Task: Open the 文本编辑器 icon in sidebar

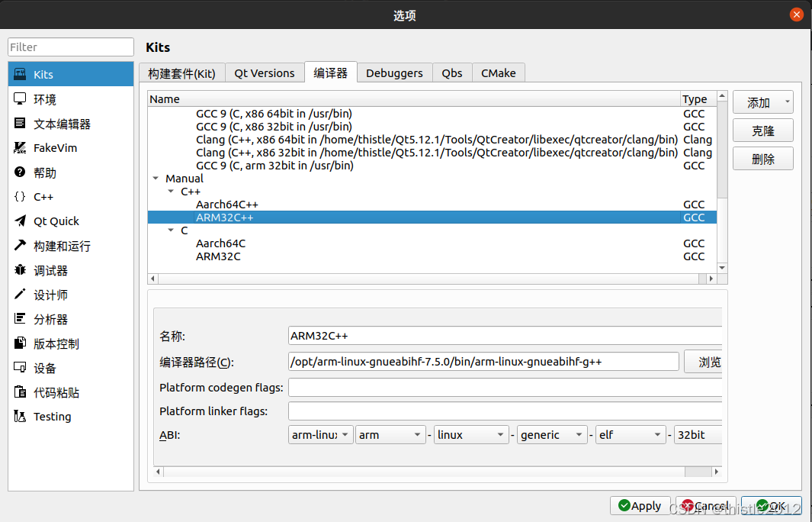Action: click(20, 123)
